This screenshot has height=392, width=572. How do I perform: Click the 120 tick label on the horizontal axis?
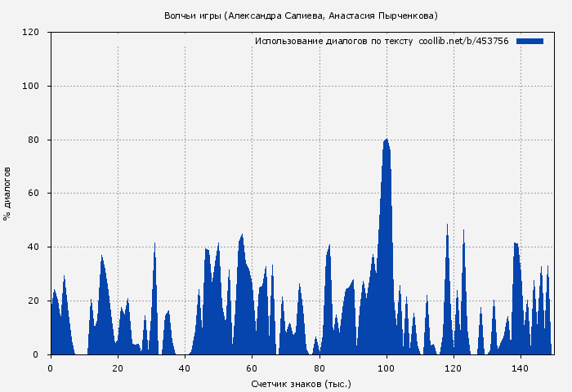[x=453, y=367]
